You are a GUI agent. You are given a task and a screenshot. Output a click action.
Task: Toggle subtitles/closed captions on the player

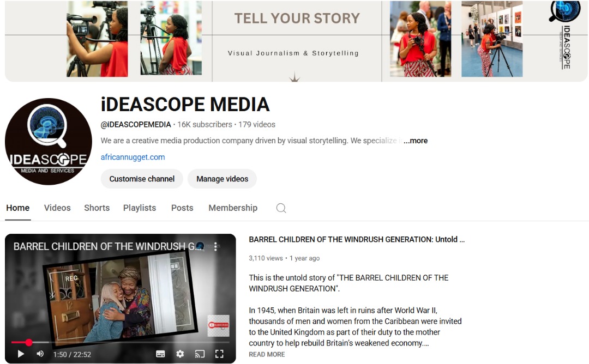coord(160,354)
